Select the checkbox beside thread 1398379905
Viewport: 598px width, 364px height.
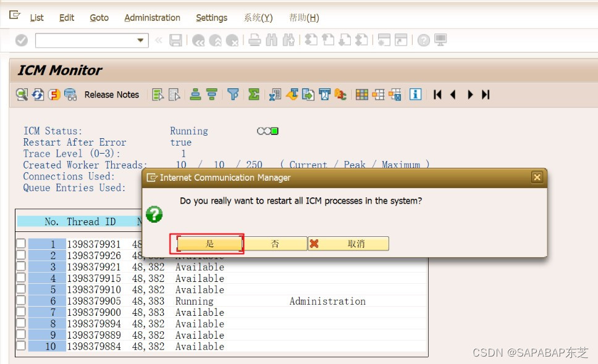(21, 301)
